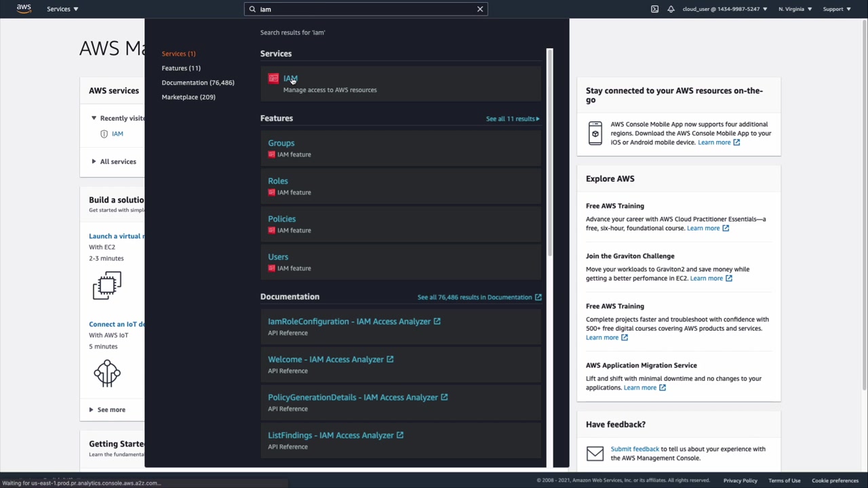Click the IAM icon under Policies

tap(271, 230)
